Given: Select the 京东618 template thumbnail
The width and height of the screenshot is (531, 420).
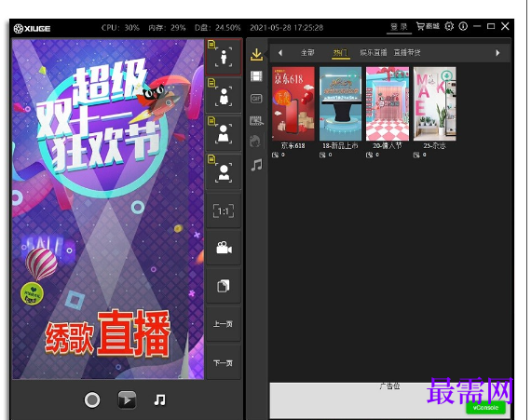Looking at the screenshot, I should [293, 103].
